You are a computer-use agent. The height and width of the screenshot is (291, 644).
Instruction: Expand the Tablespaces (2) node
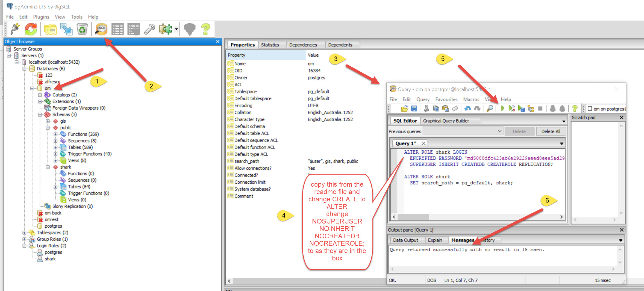pos(24,233)
